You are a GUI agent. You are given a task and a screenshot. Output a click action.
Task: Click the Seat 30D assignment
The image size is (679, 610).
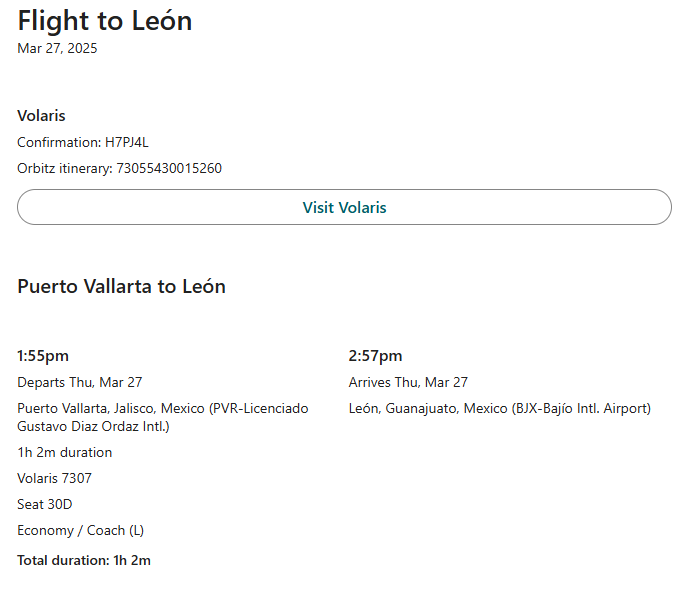[x=44, y=504]
